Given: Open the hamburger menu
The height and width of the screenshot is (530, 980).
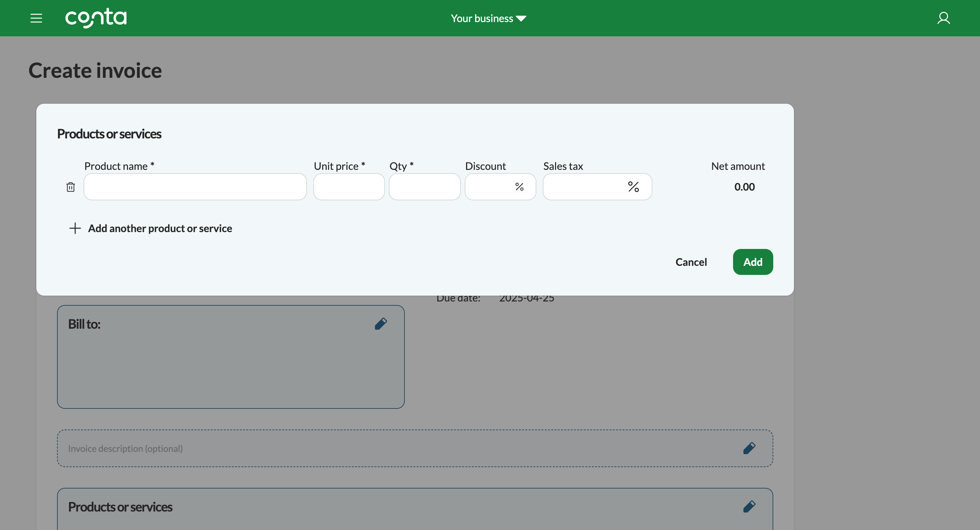Looking at the screenshot, I should [x=36, y=18].
